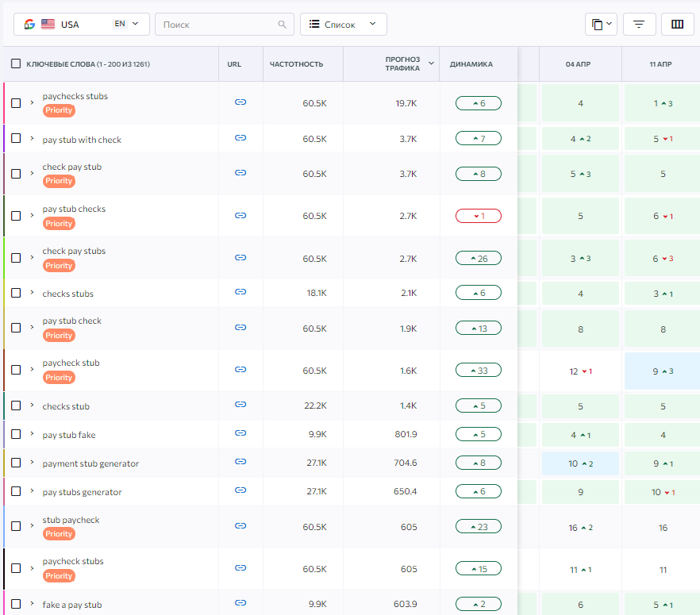Mark checkbox for pay stub fake

tap(16, 434)
